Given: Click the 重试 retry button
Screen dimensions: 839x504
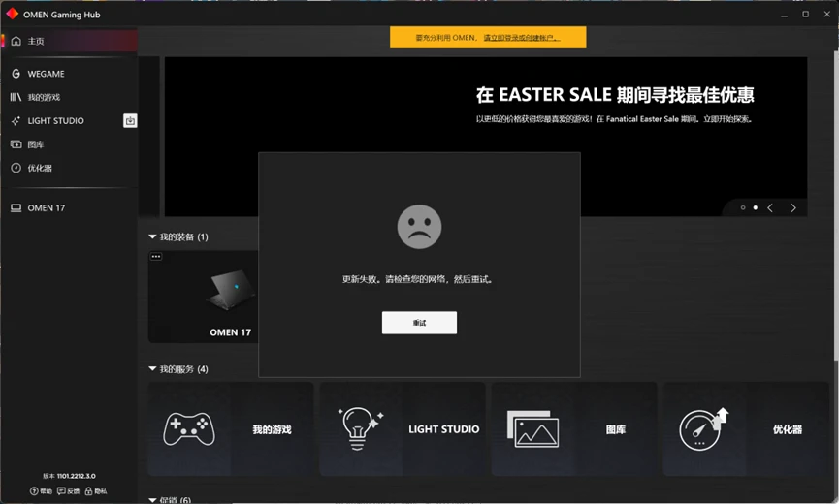Looking at the screenshot, I should point(419,323).
